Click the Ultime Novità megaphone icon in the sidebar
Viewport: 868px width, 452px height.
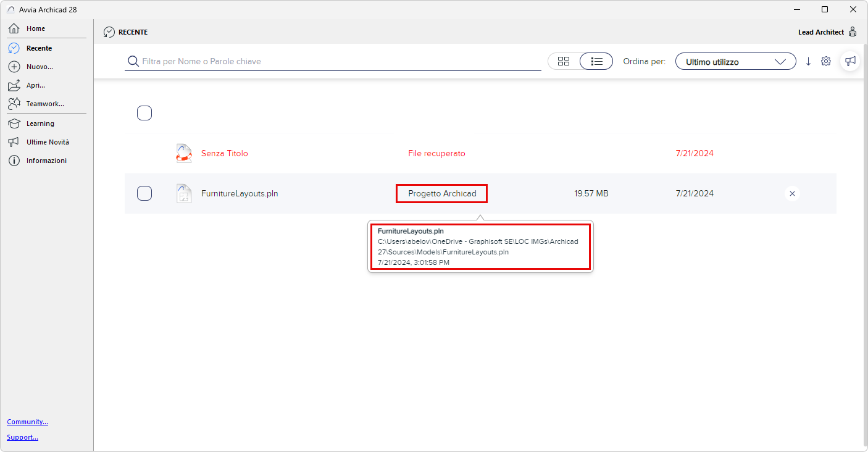(x=14, y=142)
